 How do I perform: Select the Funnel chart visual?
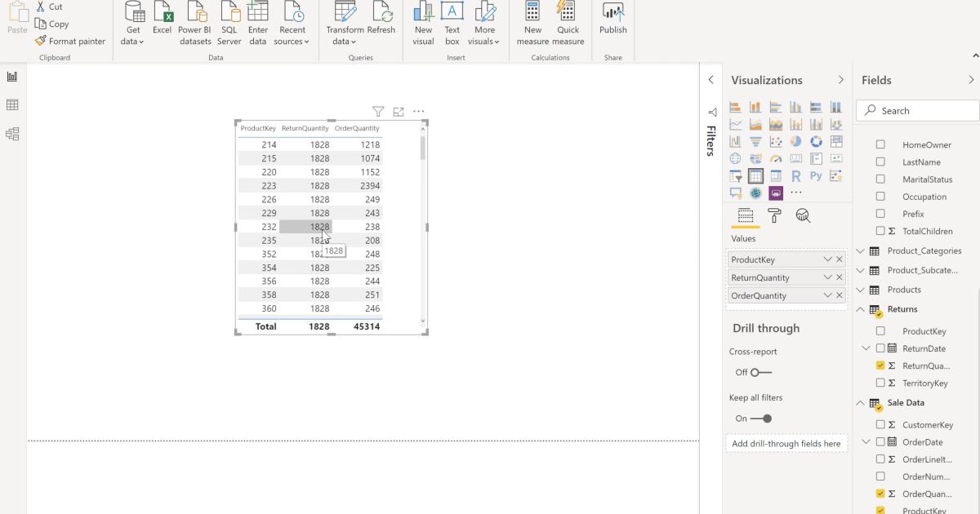756,141
